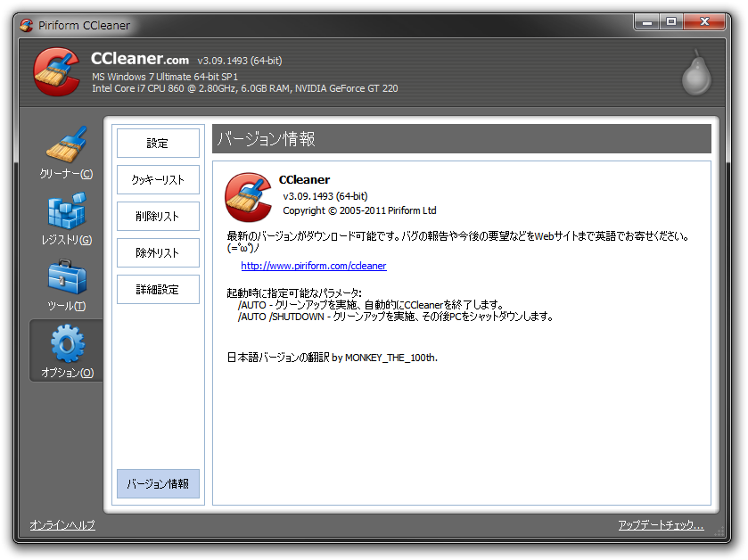Open the オンラインヘルプ online help link
Screen dimensions: 748x560
pyautogui.click(x=62, y=525)
